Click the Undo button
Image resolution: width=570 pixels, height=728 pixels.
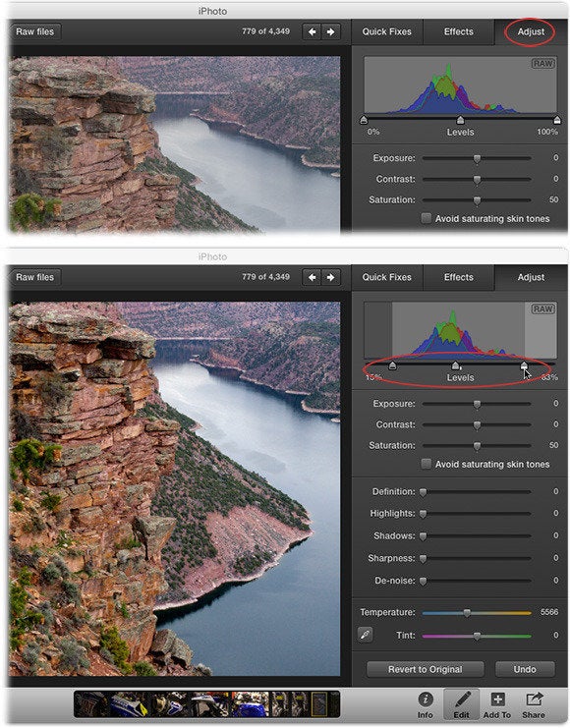point(525,669)
